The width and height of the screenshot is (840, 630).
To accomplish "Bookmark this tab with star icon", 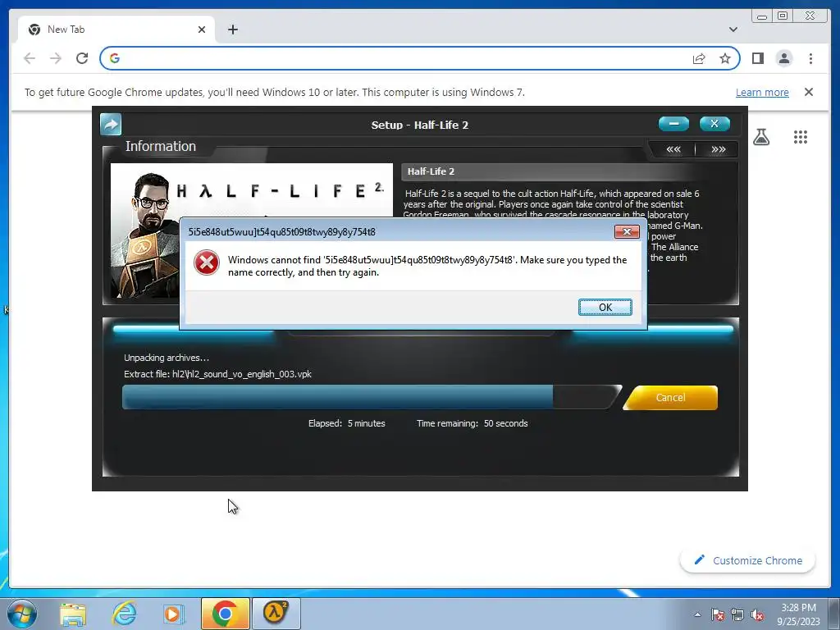I will coord(725,58).
